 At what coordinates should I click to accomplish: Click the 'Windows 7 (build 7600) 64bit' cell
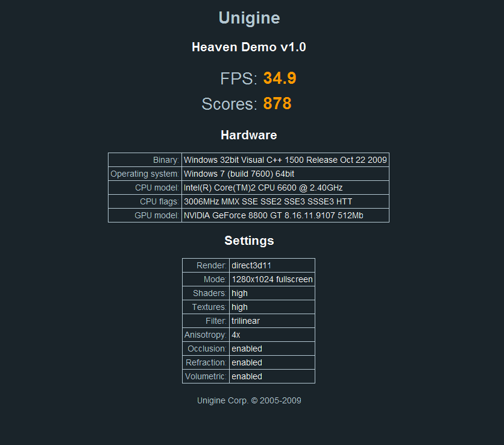(285, 174)
